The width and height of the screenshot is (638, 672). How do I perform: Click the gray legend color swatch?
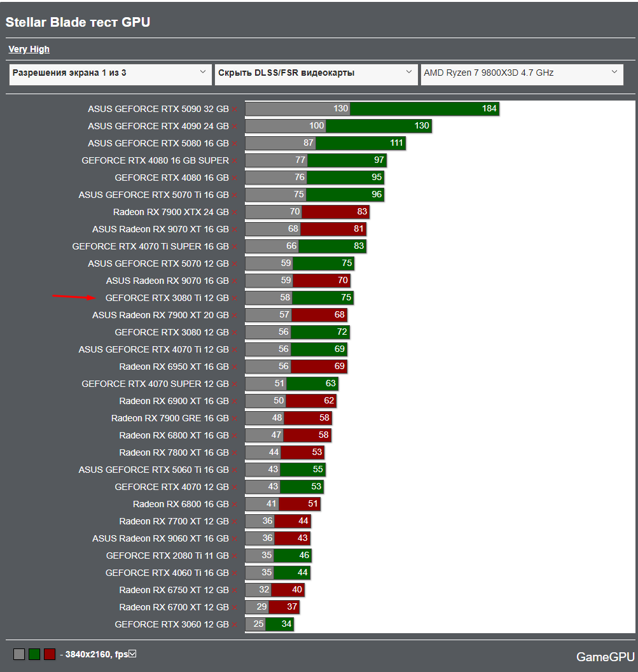point(19,654)
